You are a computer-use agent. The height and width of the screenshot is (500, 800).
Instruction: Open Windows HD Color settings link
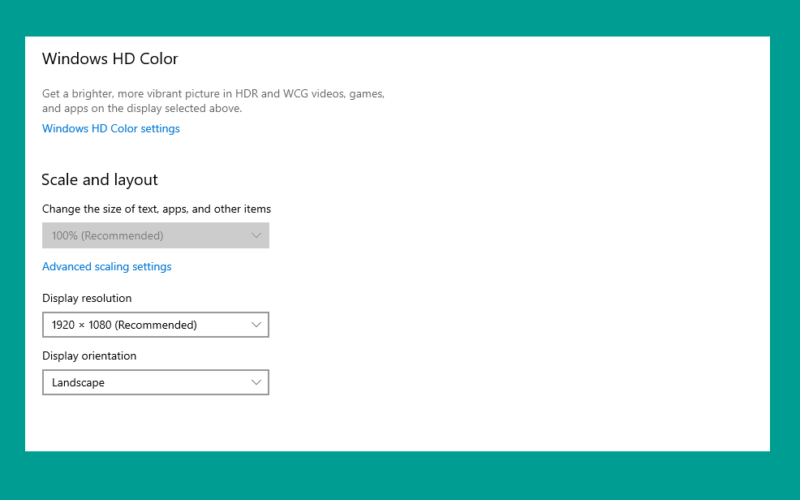pyautogui.click(x=111, y=129)
